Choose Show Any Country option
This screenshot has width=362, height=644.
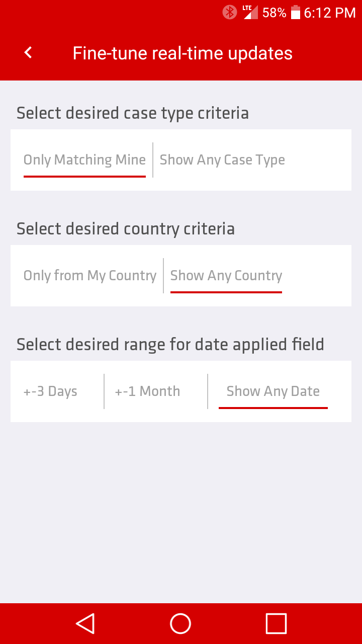click(x=226, y=276)
